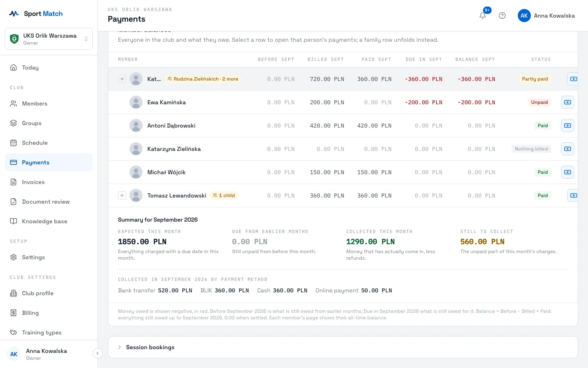Open Invoices in the sidebar
This screenshot has height=368, width=588.
(49, 182)
